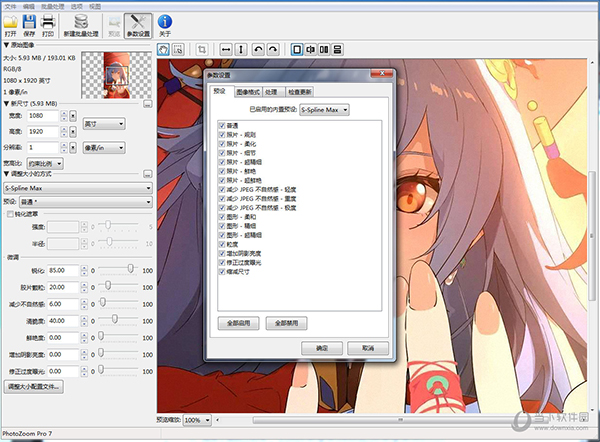Select the marquee selection tool
Screen dimensions: 600x442
pos(178,49)
